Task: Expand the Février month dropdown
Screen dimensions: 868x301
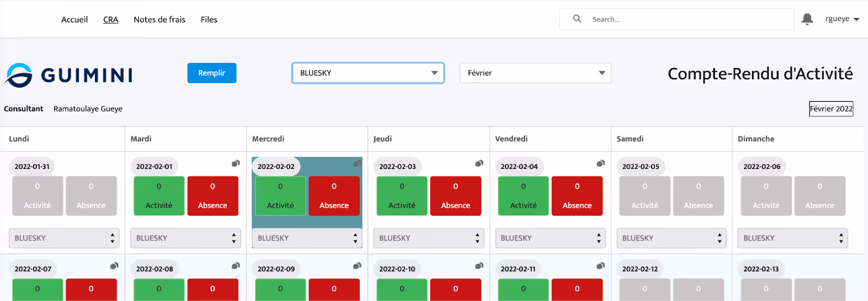Action: point(535,73)
